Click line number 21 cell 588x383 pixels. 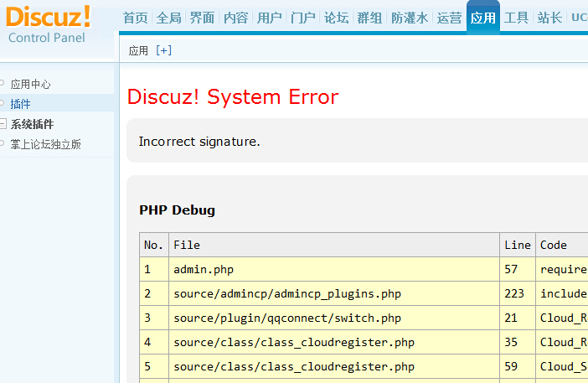pos(518,318)
